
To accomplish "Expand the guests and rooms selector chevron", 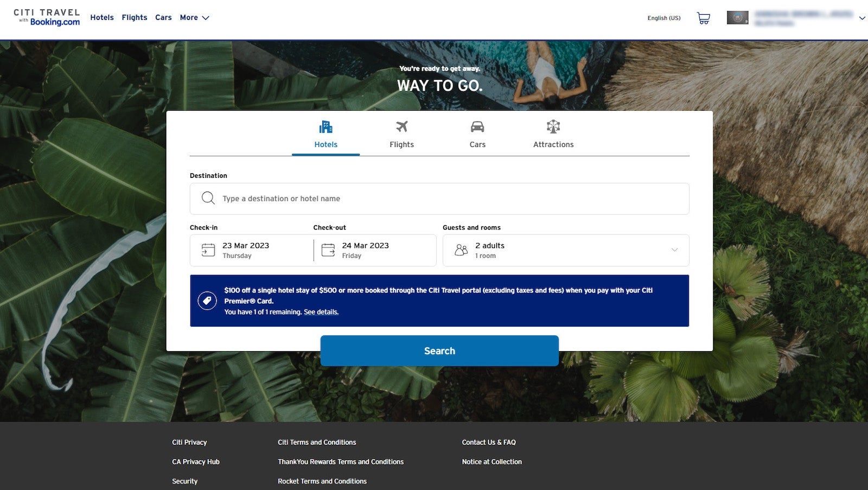I will (x=674, y=250).
